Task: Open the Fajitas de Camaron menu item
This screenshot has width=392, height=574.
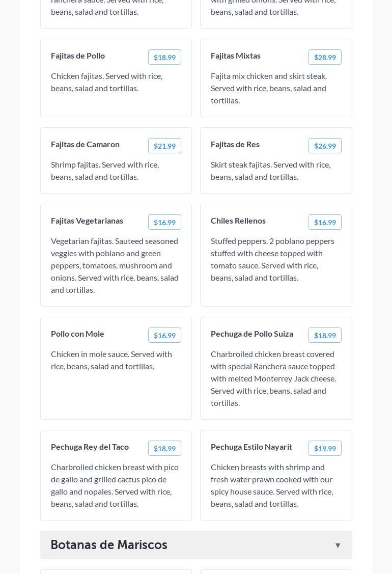Action: click(x=85, y=144)
